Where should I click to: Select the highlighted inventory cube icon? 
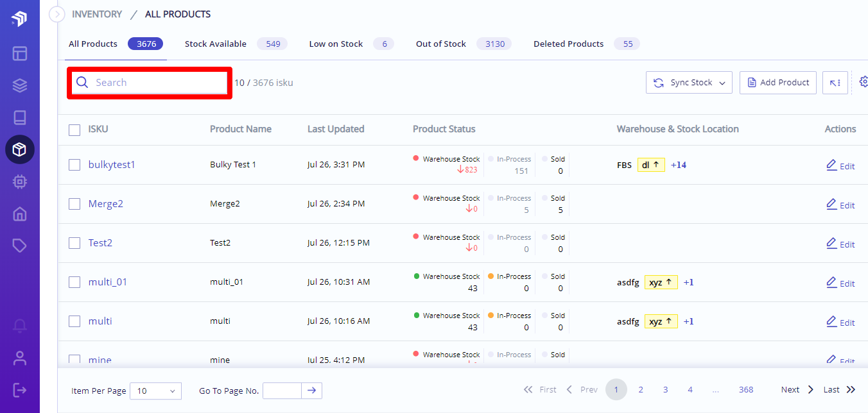[x=19, y=149]
